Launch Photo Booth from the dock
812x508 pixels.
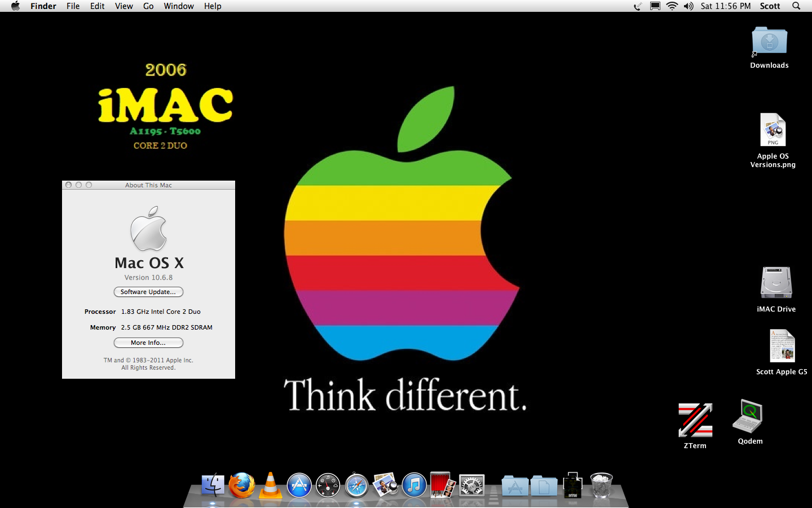tap(443, 485)
